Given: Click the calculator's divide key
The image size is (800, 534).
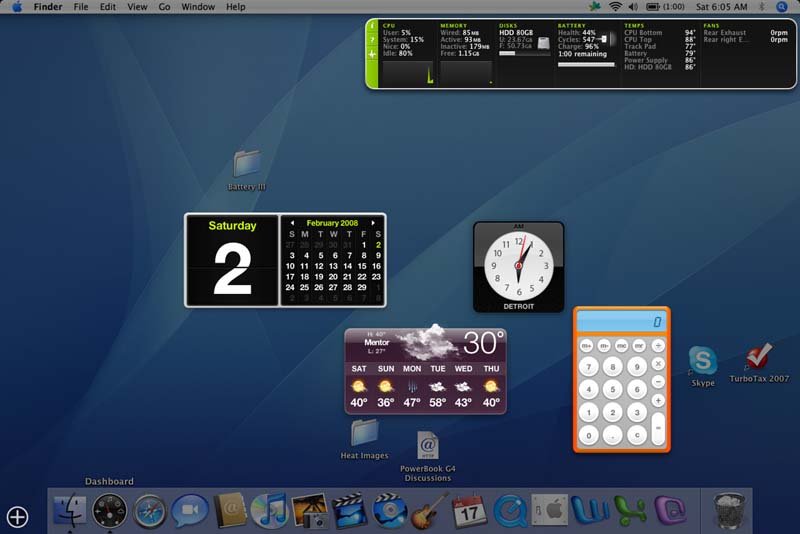Looking at the screenshot, I should click(658, 346).
